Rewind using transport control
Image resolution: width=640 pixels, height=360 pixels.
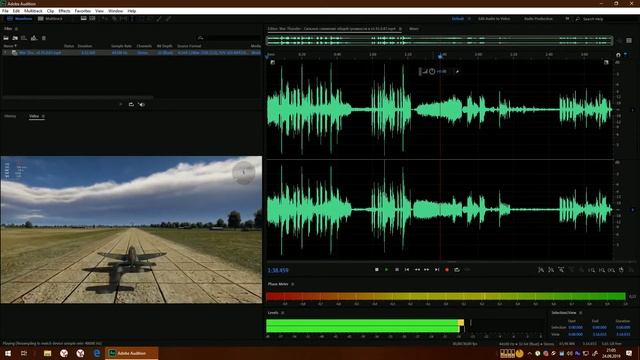pyautogui.click(x=417, y=270)
